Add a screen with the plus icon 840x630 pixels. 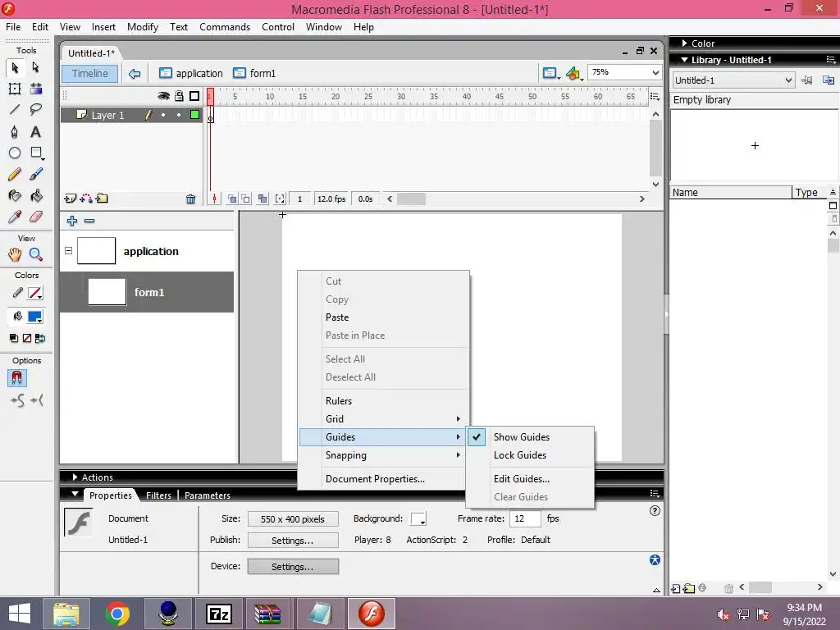pyautogui.click(x=72, y=221)
